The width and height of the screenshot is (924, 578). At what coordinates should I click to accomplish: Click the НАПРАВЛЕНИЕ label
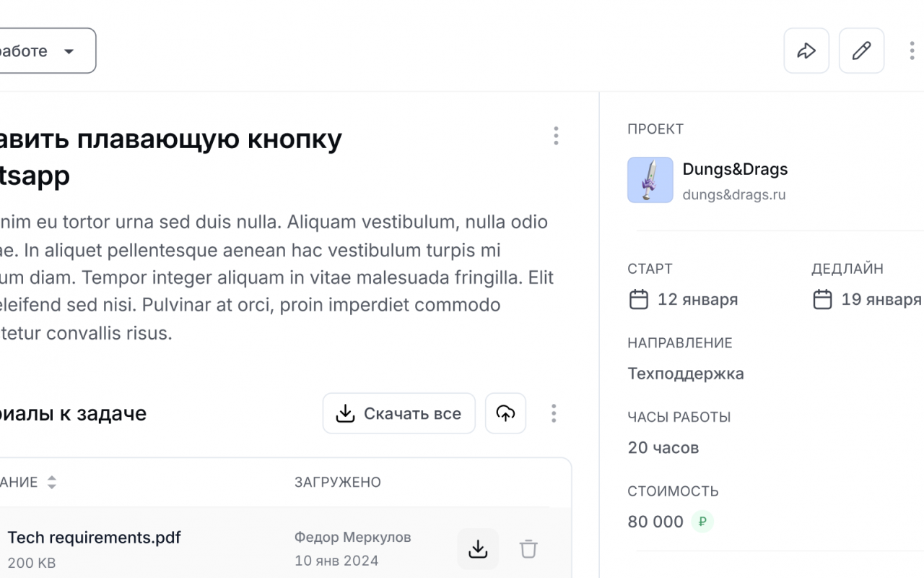[x=680, y=343]
